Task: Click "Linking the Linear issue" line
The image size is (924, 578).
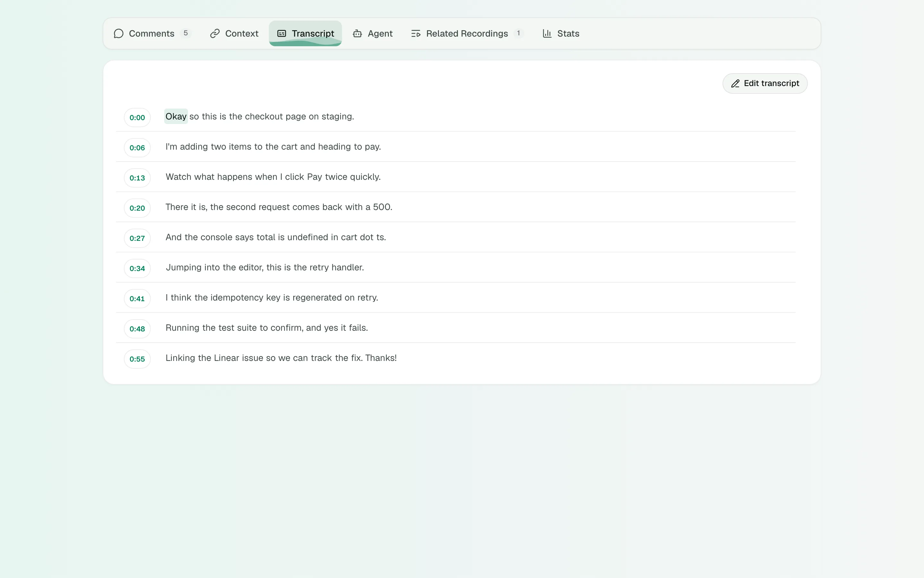Action: coord(281,358)
